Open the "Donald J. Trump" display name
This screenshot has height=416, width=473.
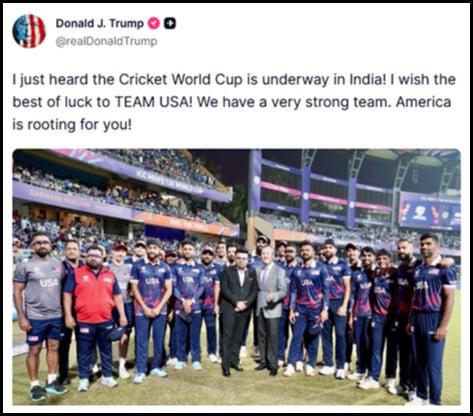pos(100,23)
